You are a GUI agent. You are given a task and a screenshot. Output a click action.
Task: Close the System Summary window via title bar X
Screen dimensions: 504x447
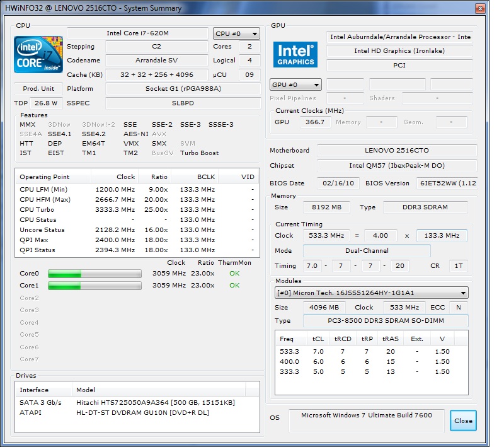480,8
